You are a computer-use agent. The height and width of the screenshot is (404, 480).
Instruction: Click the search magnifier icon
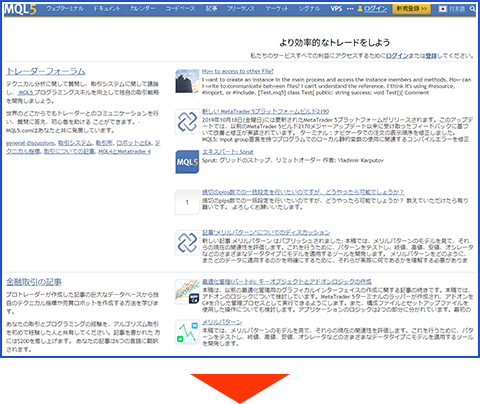[x=473, y=9]
